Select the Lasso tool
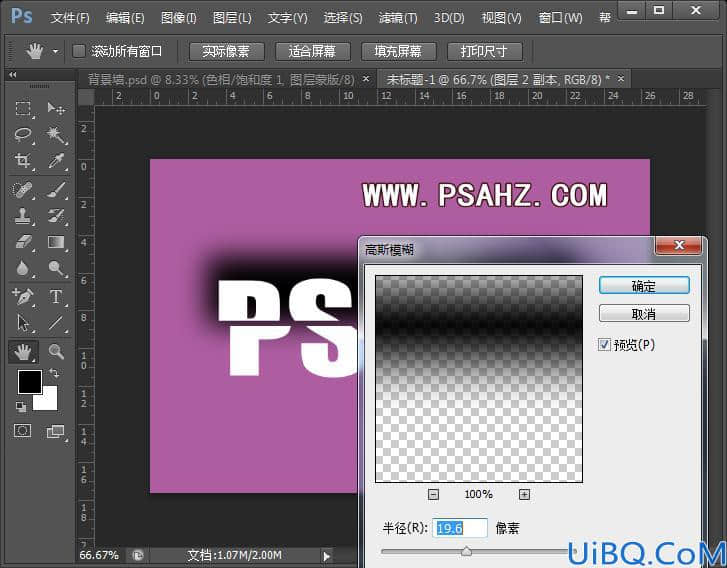Image resolution: width=727 pixels, height=568 pixels. (23, 134)
